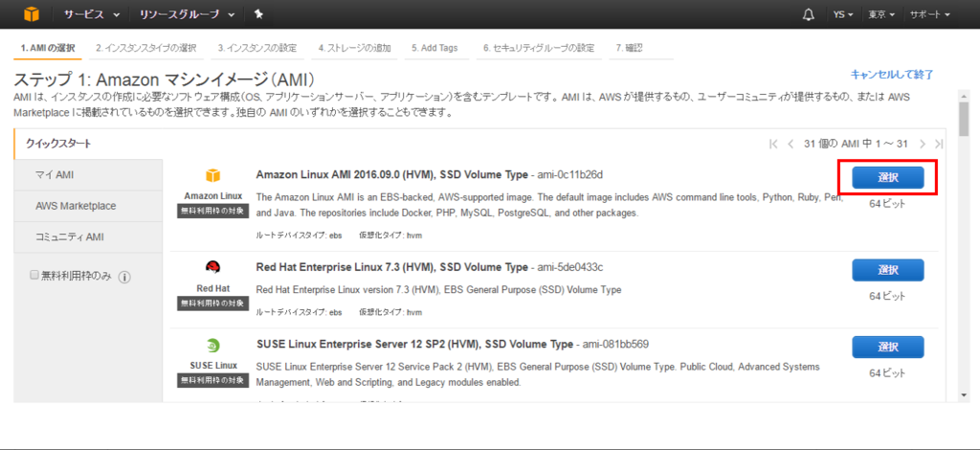Go to 5. Add Tags tab
Image resolution: width=980 pixels, height=450 pixels.
coord(434,48)
